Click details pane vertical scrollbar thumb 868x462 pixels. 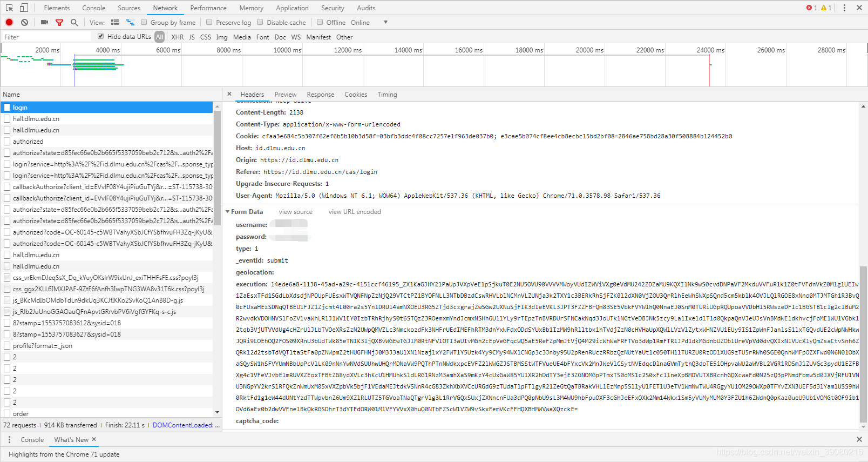click(863, 344)
